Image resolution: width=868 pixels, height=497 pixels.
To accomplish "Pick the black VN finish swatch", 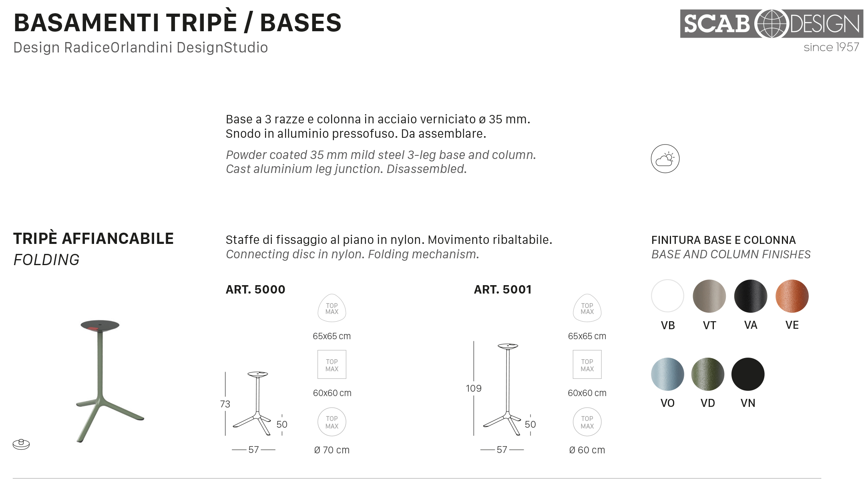I will 748,374.
